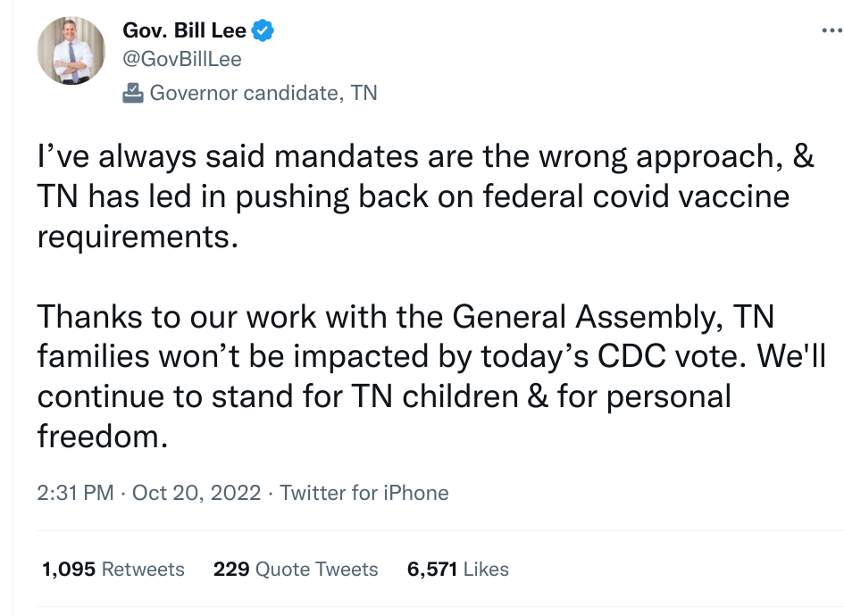
Task: Click the blue verified checkmark badge
Action: [x=263, y=32]
